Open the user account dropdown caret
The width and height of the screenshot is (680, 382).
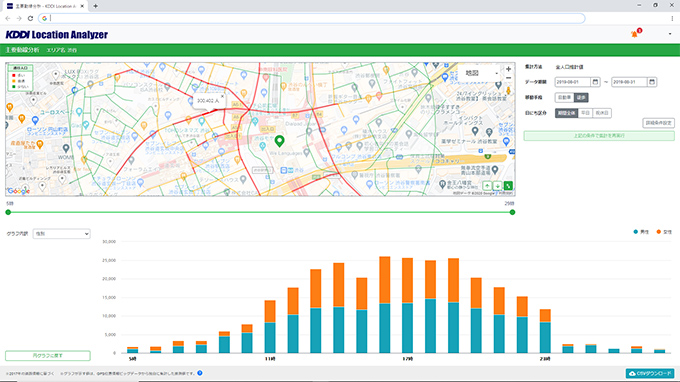pyautogui.click(x=670, y=34)
